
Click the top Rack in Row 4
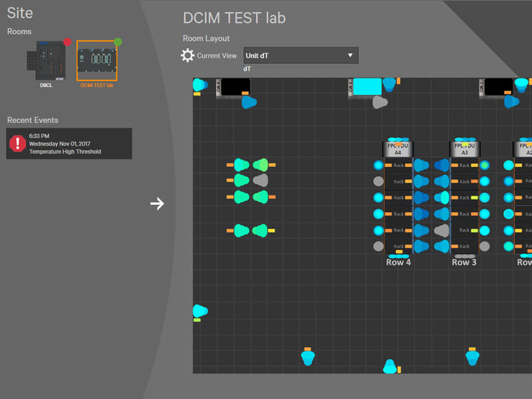click(x=398, y=165)
